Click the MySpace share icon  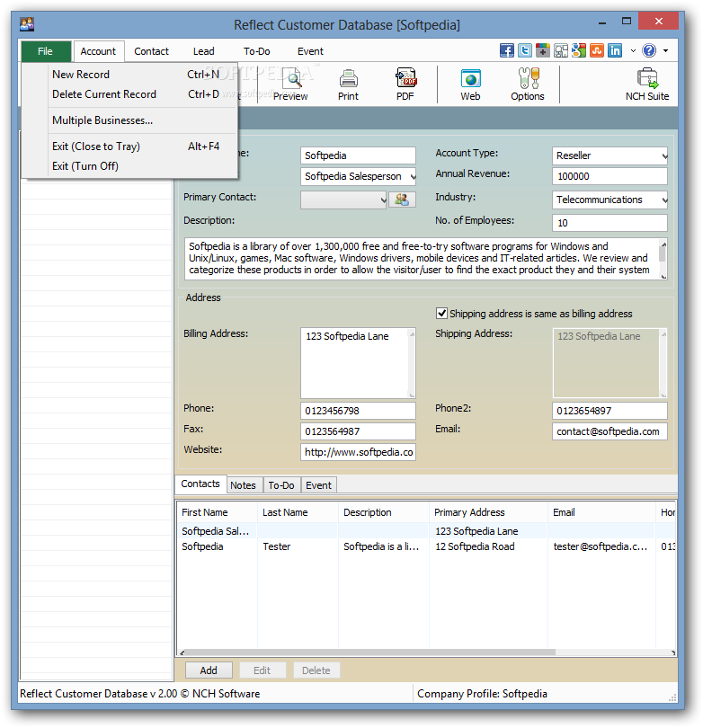(x=561, y=50)
